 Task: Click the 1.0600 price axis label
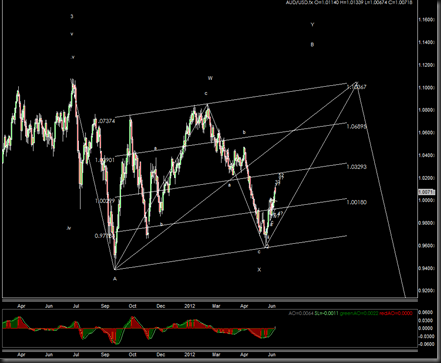[x=426, y=133]
